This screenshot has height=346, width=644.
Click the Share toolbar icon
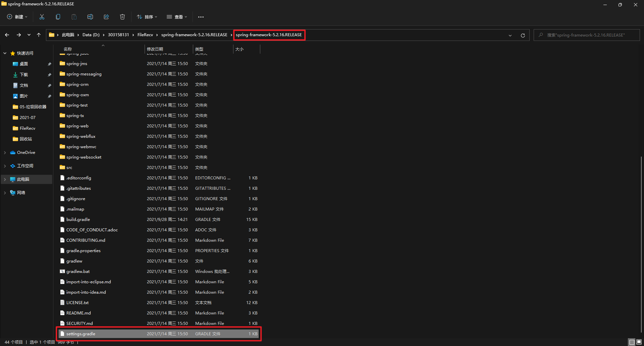tap(106, 17)
